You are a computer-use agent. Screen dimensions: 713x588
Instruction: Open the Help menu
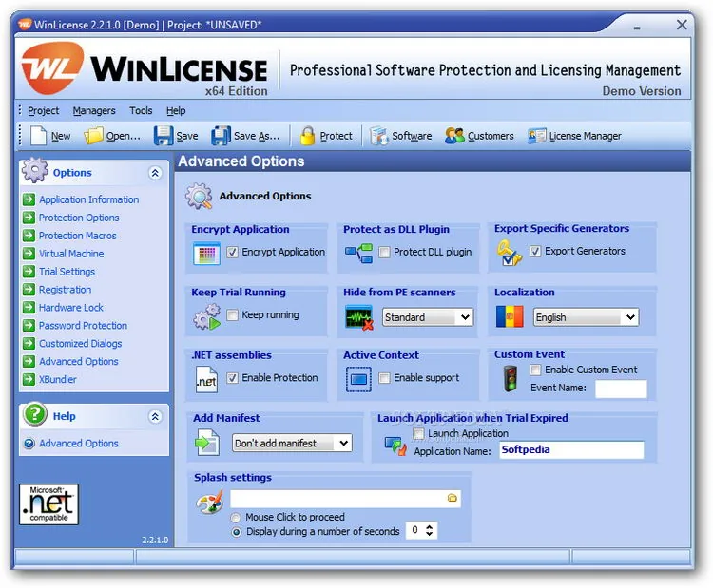tap(176, 110)
